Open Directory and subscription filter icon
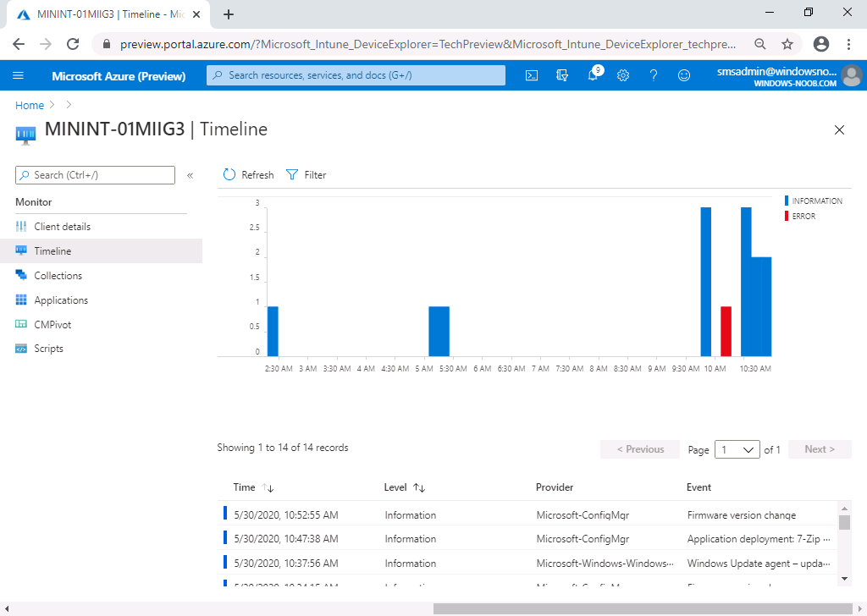The image size is (867, 616). (562, 75)
